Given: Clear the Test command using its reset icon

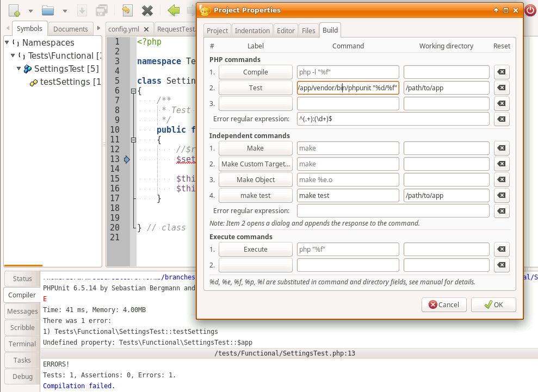Looking at the screenshot, I should 501,88.
